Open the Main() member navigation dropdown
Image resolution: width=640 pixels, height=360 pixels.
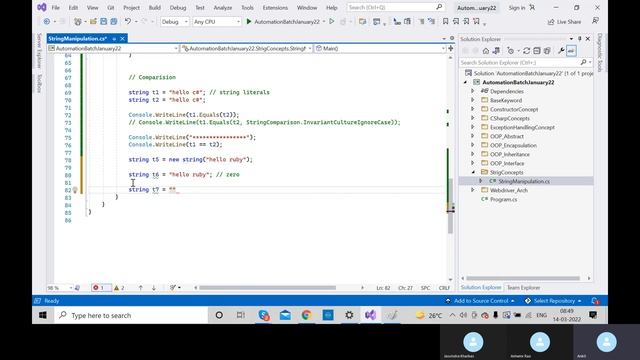pyautogui.click(x=380, y=48)
